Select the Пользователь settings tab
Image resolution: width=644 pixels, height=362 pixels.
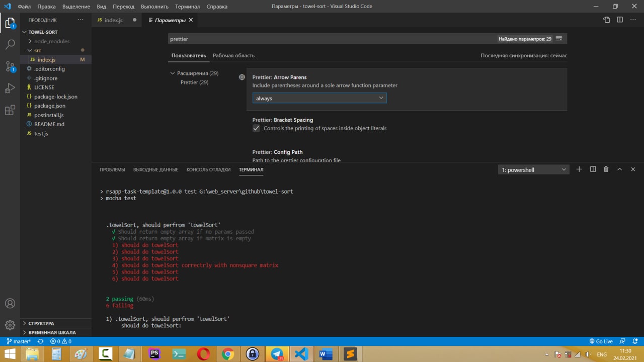pyautogui.click(x=189, y=55)
